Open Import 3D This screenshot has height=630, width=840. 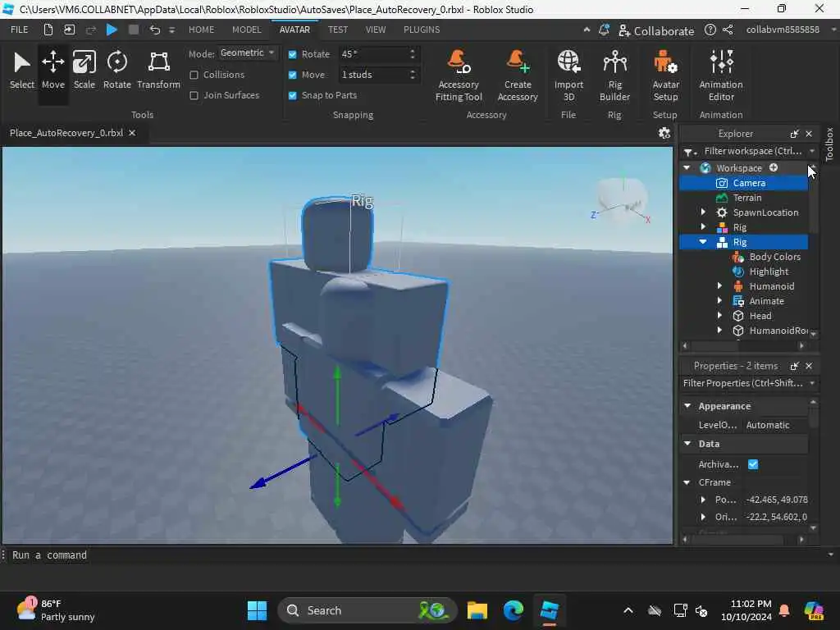click(568, 75)
